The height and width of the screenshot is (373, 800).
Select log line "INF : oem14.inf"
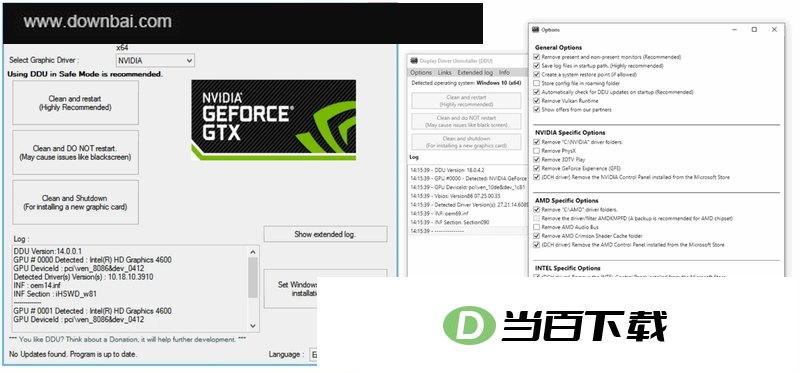tap(37, 285)
